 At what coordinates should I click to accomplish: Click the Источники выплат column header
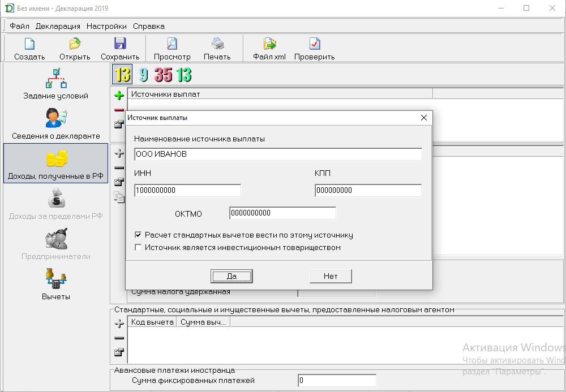click(x=280, y=94)
